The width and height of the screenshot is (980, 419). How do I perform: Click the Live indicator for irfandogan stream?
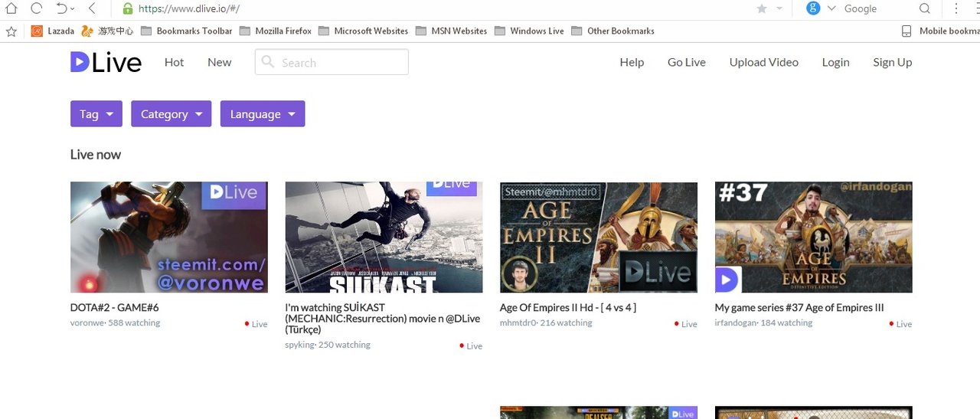pos(900,324)
